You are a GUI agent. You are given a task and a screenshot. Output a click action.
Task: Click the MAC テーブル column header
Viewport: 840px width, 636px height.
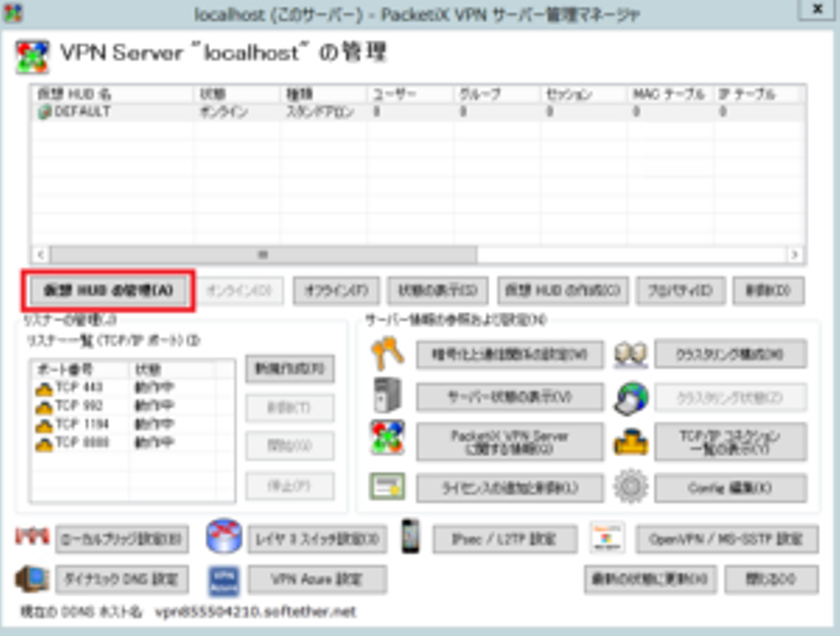671,94
